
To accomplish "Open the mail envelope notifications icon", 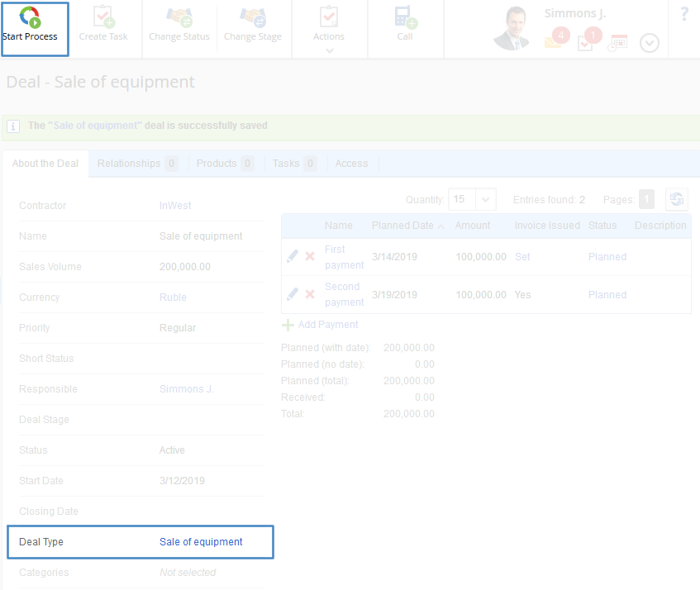I will pyautogui.click(x=554, y=41).
